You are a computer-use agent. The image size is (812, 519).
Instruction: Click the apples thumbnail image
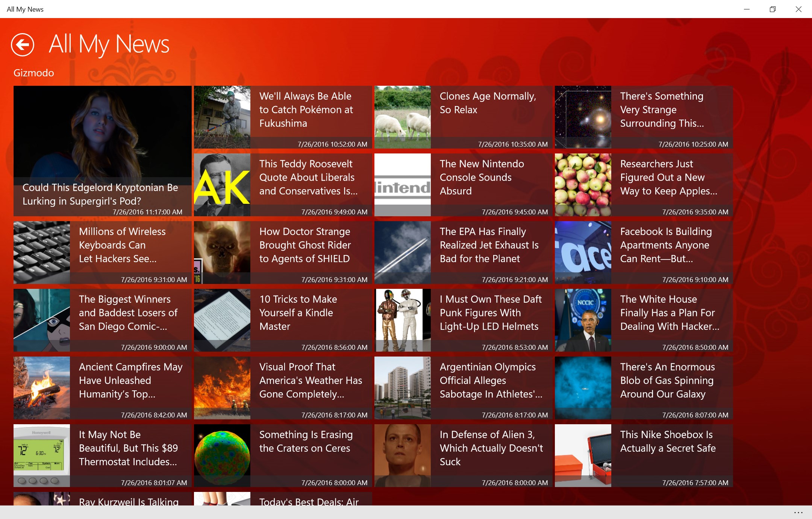click(x=583, y=185)
